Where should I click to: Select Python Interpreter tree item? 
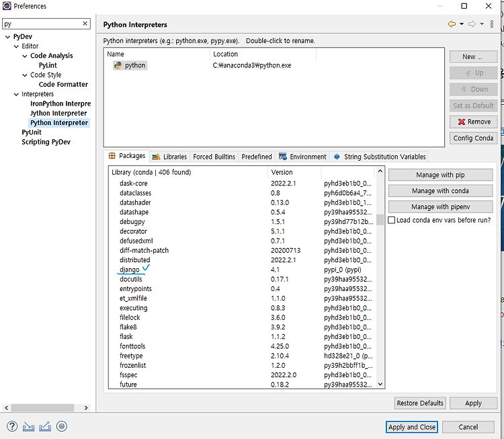coord(59,123)
